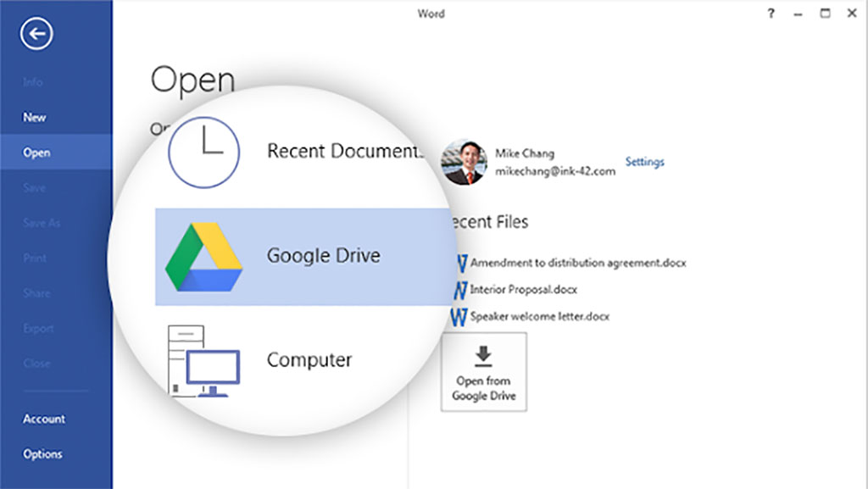
Task: Open Amendment to distribution agreement.docx
Action: point(578,263)
